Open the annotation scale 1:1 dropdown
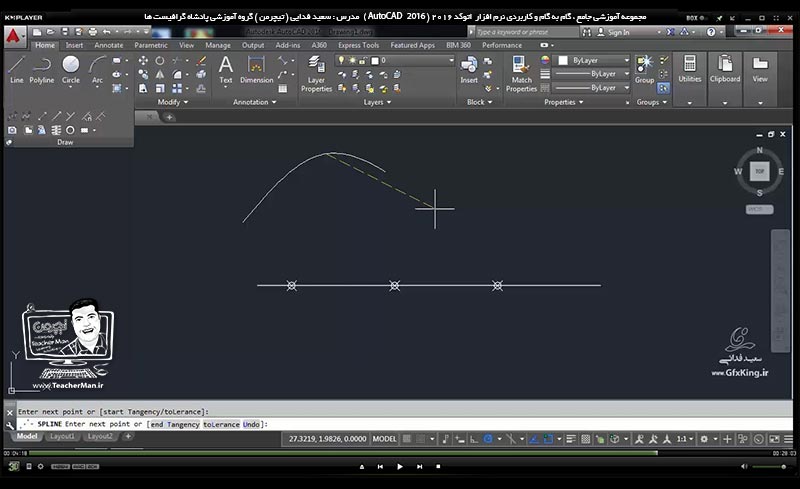The image size is (800, 489). tap(685, 439)
